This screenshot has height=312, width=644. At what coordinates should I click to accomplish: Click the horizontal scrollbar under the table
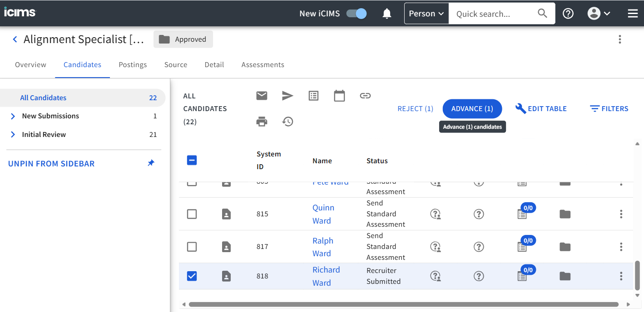pos(403,304)
